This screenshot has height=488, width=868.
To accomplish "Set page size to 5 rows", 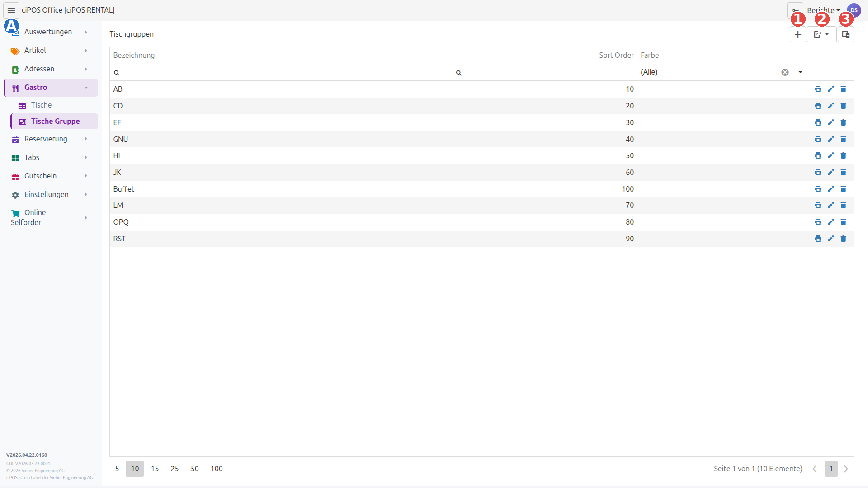I will [x=117, y=469].
